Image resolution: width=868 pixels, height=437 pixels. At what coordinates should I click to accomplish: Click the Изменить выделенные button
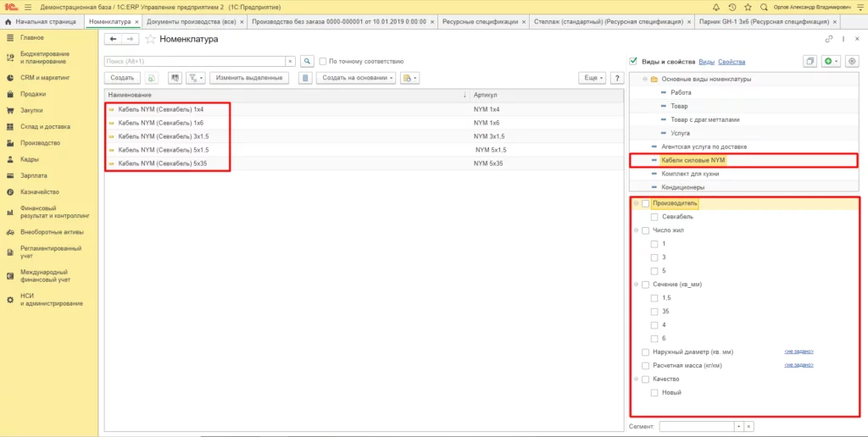(x=249, y=78)
